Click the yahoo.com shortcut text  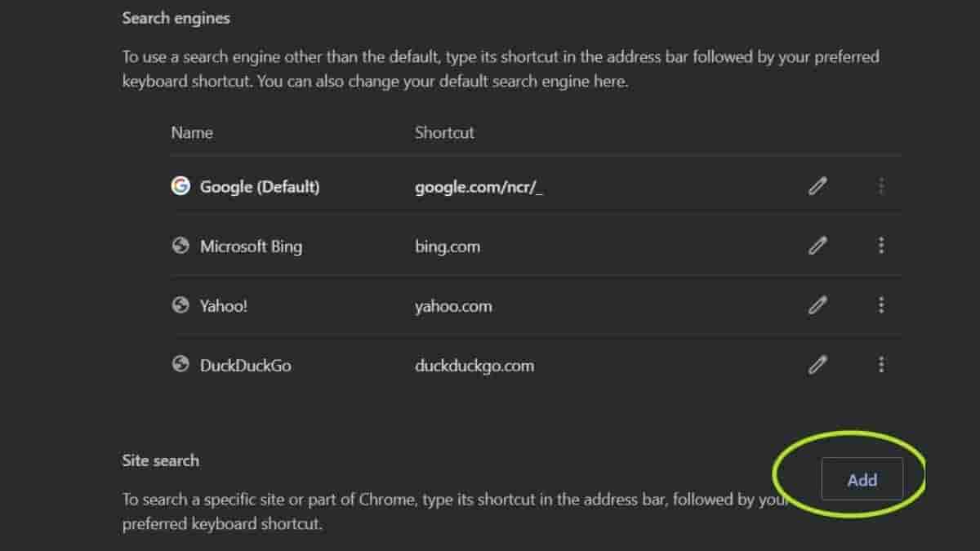click(x=453, y=306)
